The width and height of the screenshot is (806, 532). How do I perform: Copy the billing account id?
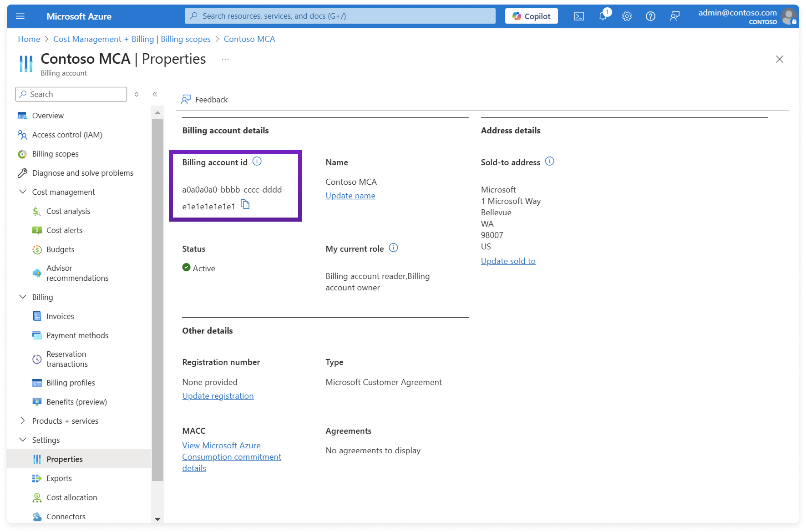tap(245, 204)
